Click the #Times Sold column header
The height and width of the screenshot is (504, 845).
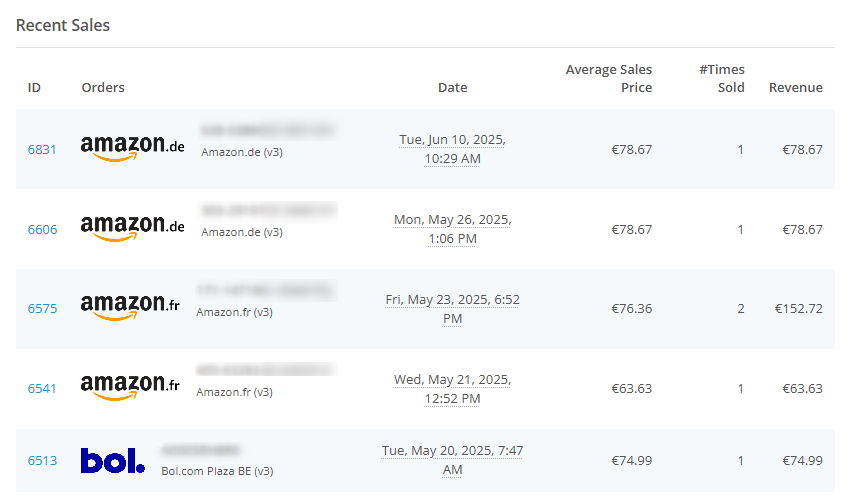[x=722, y=79]
